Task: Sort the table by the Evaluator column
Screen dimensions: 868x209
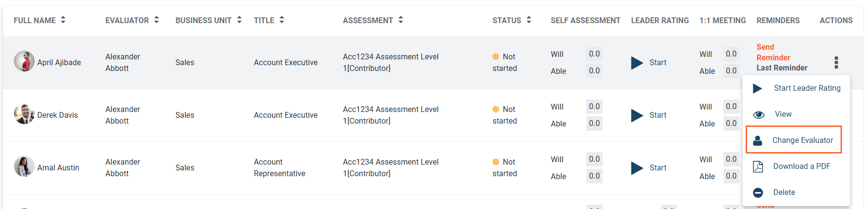Action: pyautogui.click(x=157, y=20)
